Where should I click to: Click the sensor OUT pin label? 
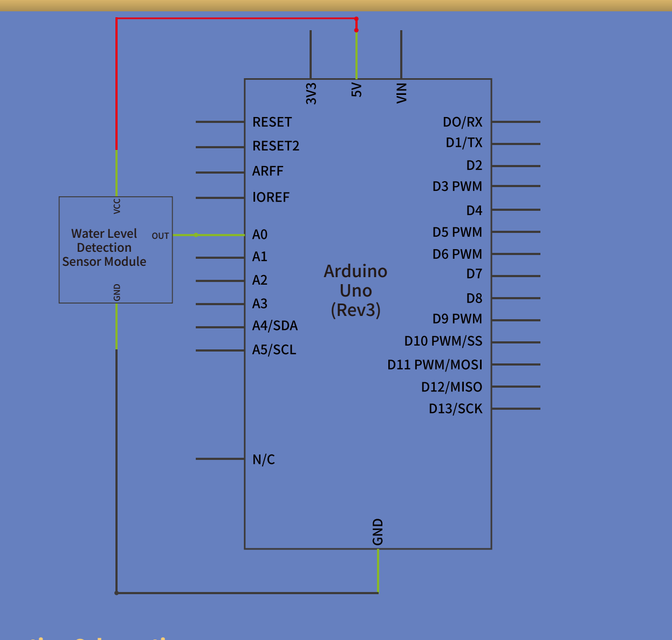click(x=160, y=236)
